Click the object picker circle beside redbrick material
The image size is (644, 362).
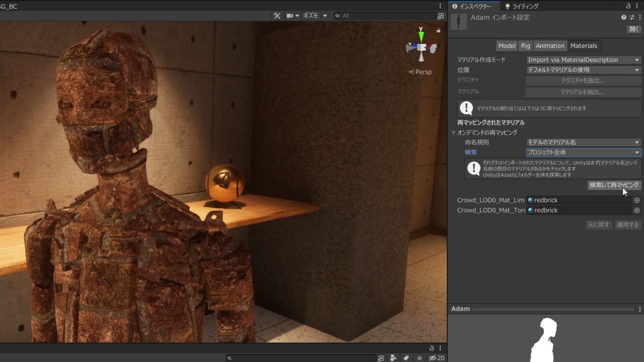click(x=637, y=200)
